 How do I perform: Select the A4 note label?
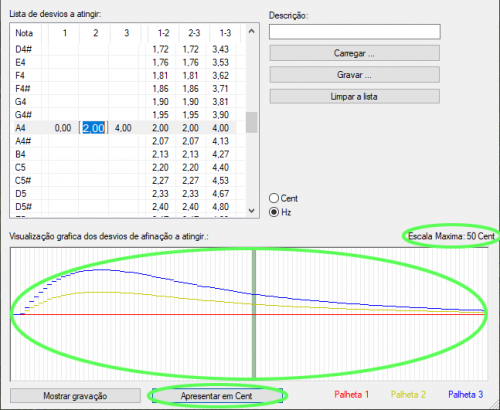tap(20, 128)
